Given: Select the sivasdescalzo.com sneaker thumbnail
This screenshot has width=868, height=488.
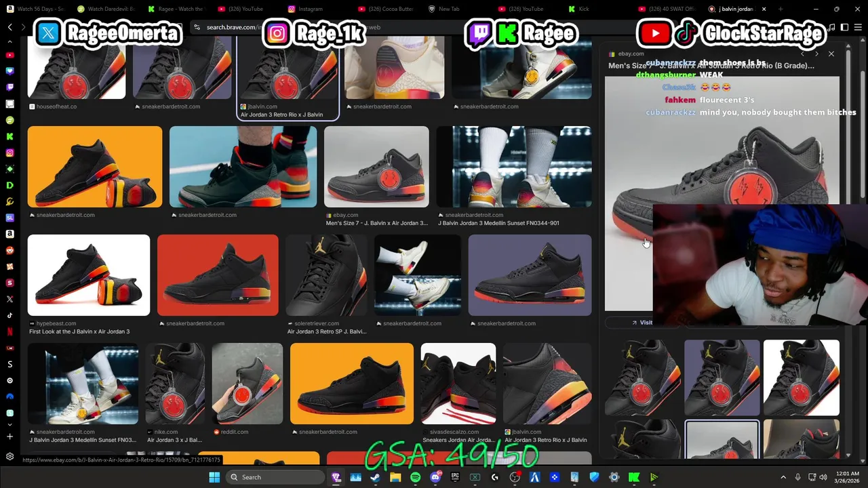Looking at the screenshot, I should 458,384.
